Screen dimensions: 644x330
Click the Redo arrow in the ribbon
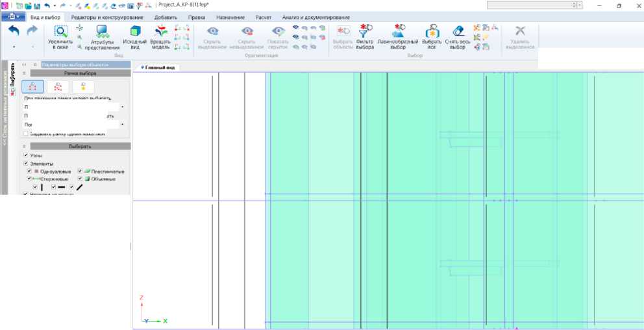pyautogui.click(x=32, y=31)
